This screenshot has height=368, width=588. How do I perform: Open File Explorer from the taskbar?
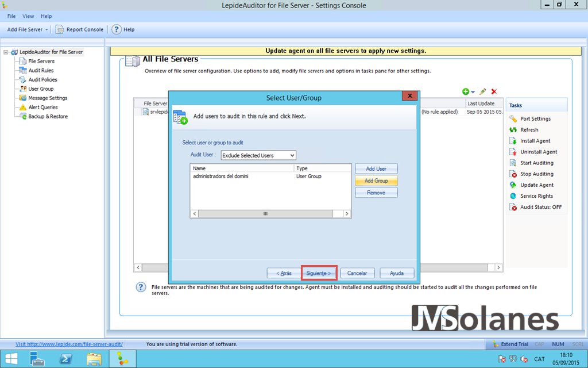tap(94, 359)
